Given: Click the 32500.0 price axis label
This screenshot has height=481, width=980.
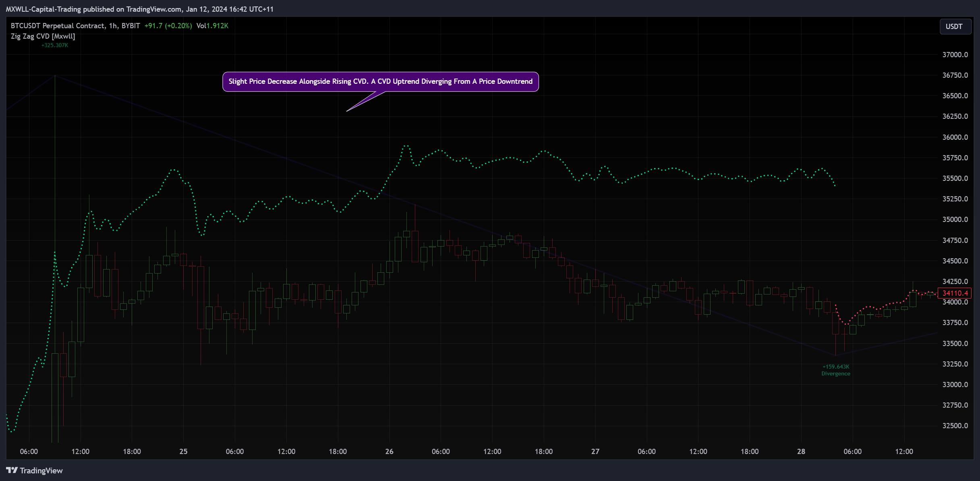Looking at the screenshot, I should pos(955,426).
